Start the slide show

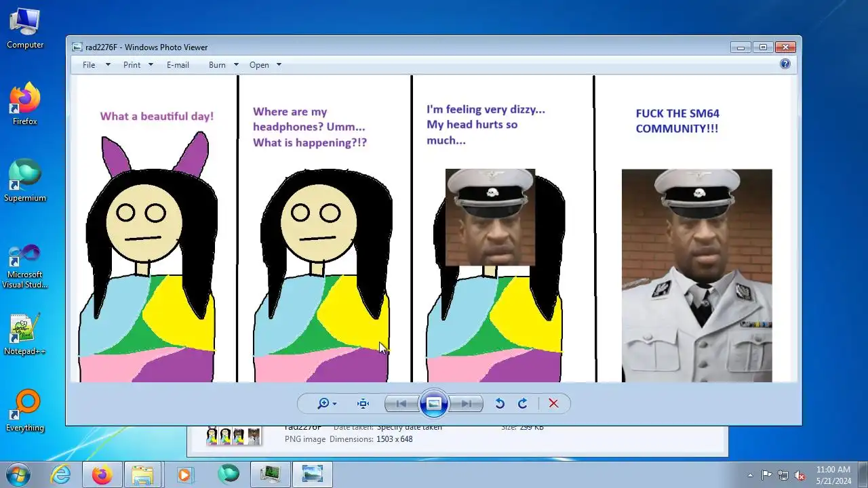pyautogui.click(x=434, y=403)
